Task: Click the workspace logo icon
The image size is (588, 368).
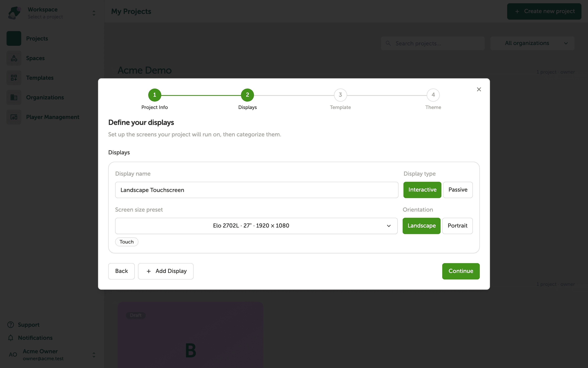Action: pyautogui.click(x=14, y=13)
